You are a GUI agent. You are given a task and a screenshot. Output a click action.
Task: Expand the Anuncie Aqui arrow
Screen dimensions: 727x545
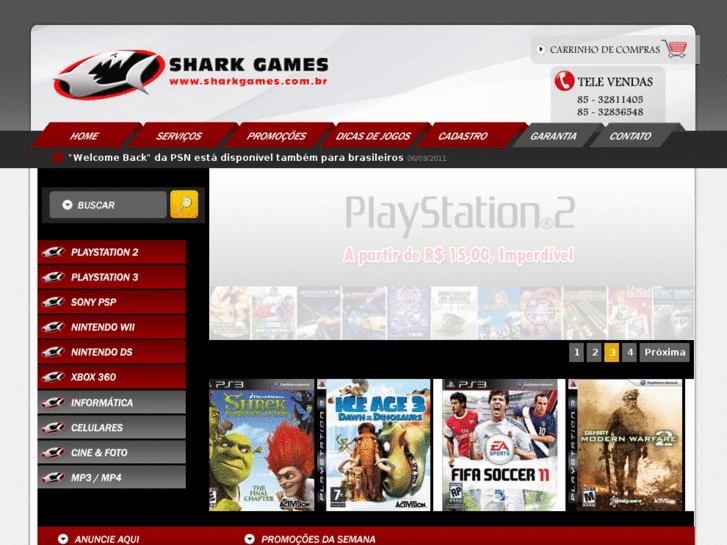pos(63,539)
